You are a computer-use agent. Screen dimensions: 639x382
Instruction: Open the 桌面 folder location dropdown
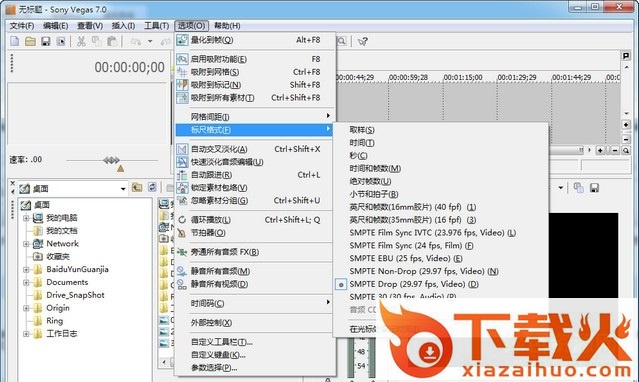point(123,189)
